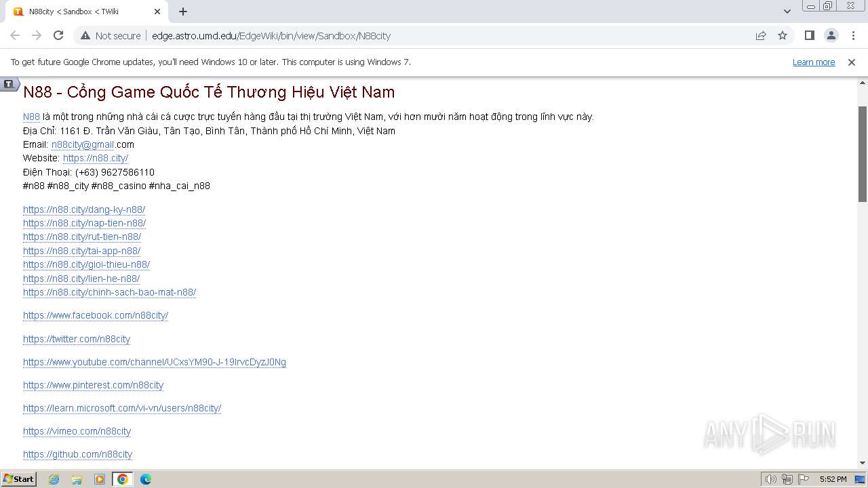Launch Microsoft Edge from taskbar

(145, 479)
